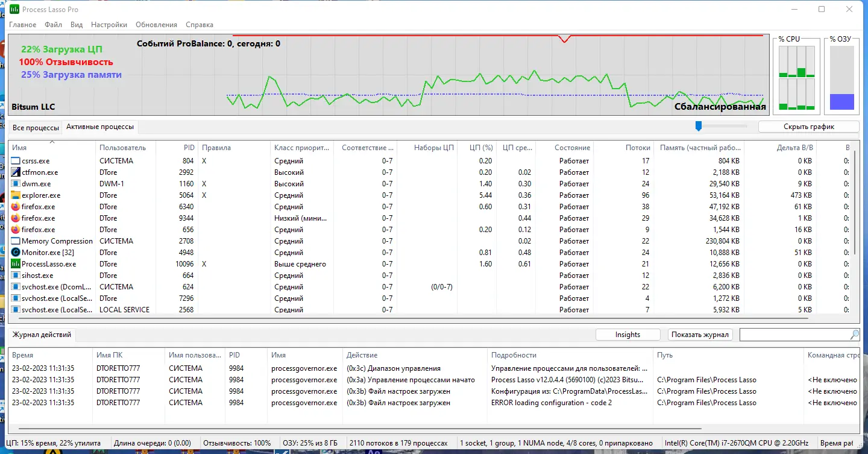Hide the graph with Скрыть график
The width and height of the screenshot is (868, 454).
tap(809, 127)
